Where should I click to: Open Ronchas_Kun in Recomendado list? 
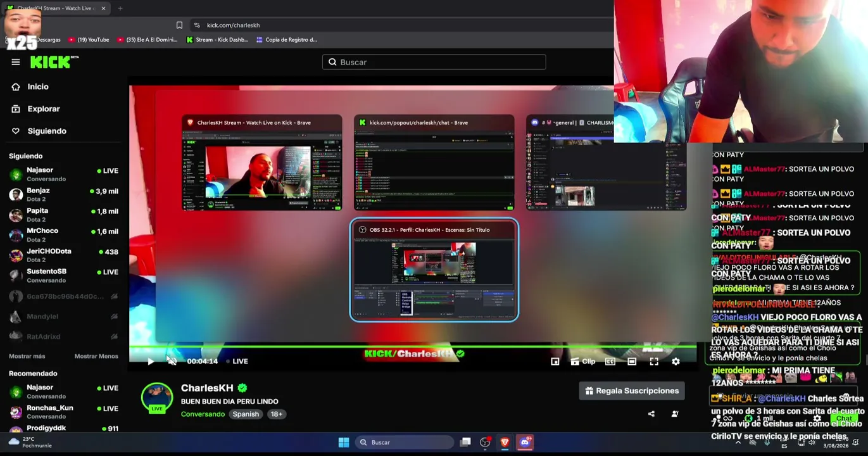[x=63, y=412]
